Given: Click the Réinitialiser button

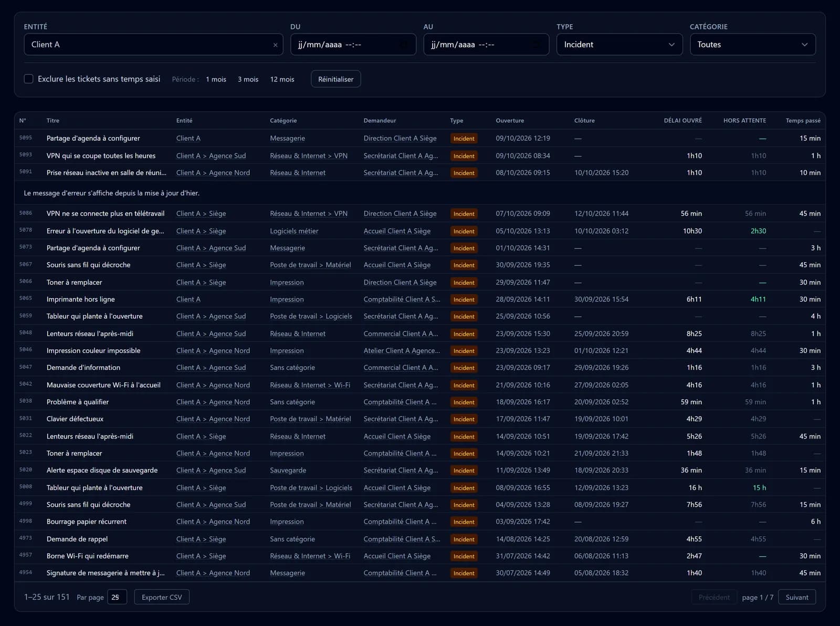Looking at the screenshot, I should [x=335, y=79].
